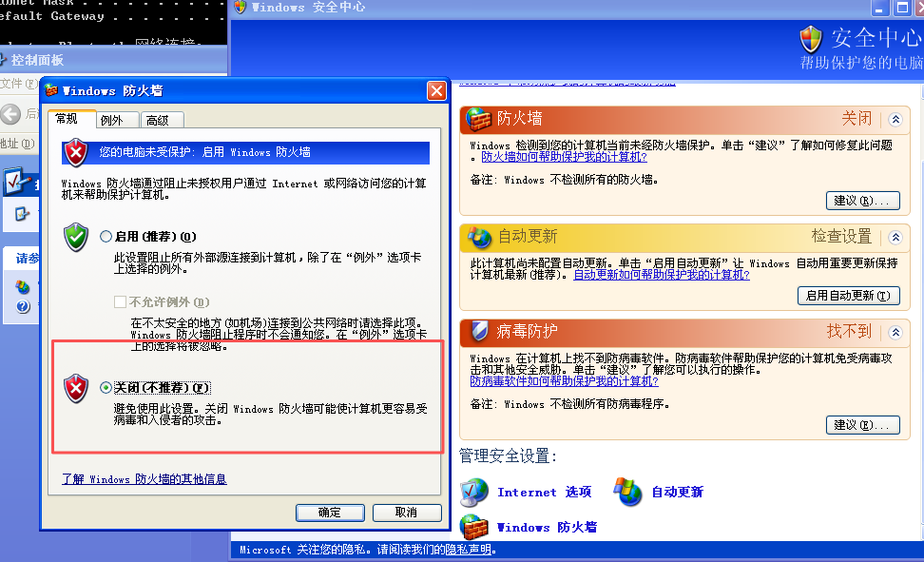This screenshot has width=924, height=562.
Task: Click the 关闭 status text in 防火墙 header
Action: pos(857,119)
